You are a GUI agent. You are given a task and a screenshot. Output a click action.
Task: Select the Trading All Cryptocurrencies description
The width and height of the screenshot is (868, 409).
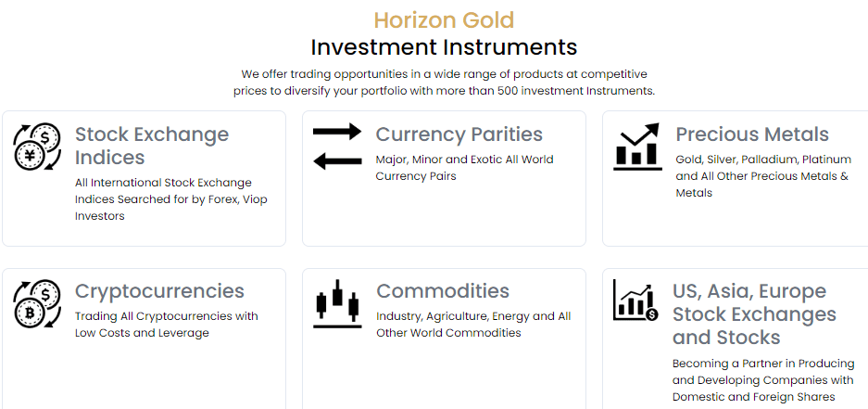167,325
